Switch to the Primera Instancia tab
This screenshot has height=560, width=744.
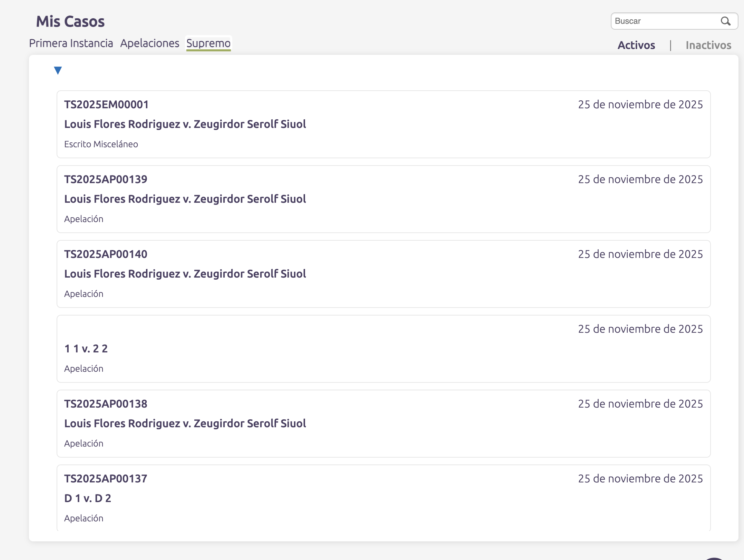(71, 43)
